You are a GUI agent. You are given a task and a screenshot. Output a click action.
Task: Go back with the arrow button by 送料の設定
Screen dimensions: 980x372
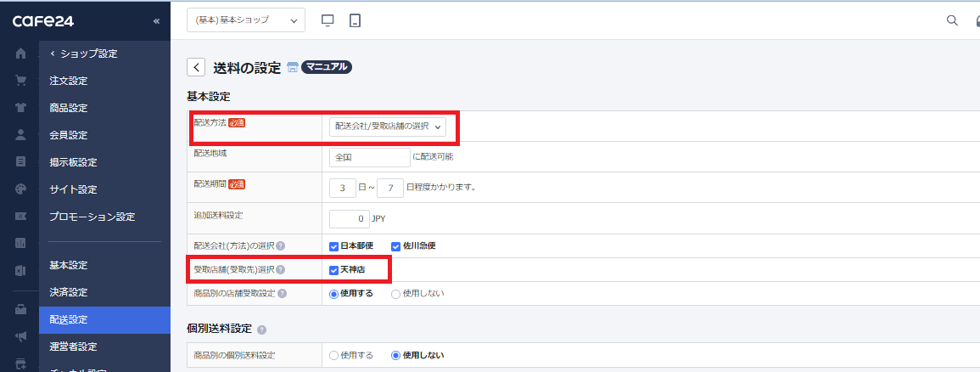click(x=196, y=68)
